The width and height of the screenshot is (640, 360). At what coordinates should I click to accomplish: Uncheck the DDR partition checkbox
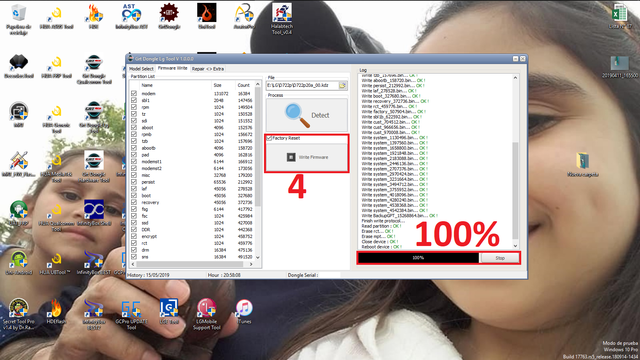(x=134, y=229)
